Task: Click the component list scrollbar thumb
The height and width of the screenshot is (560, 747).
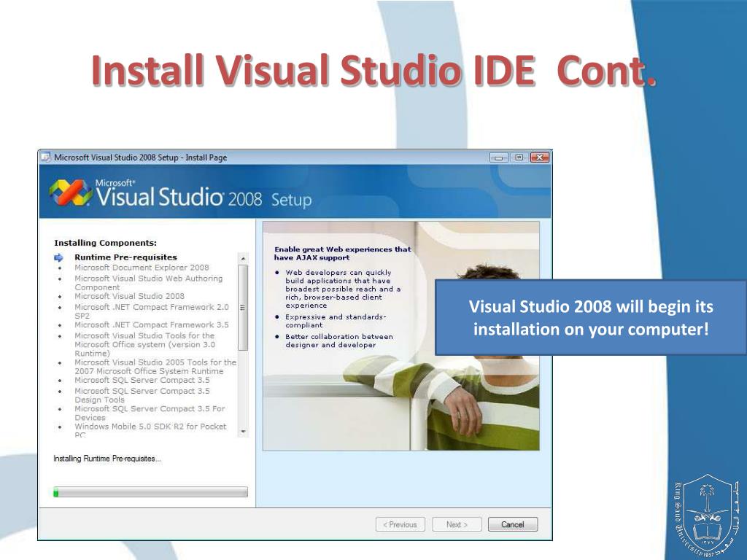Action: click(243, 308)
